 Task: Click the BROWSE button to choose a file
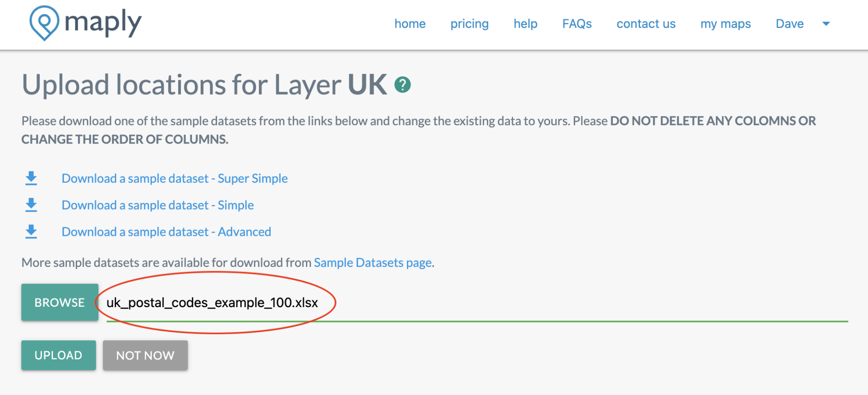pyautogui.click(x=59, y=302)
